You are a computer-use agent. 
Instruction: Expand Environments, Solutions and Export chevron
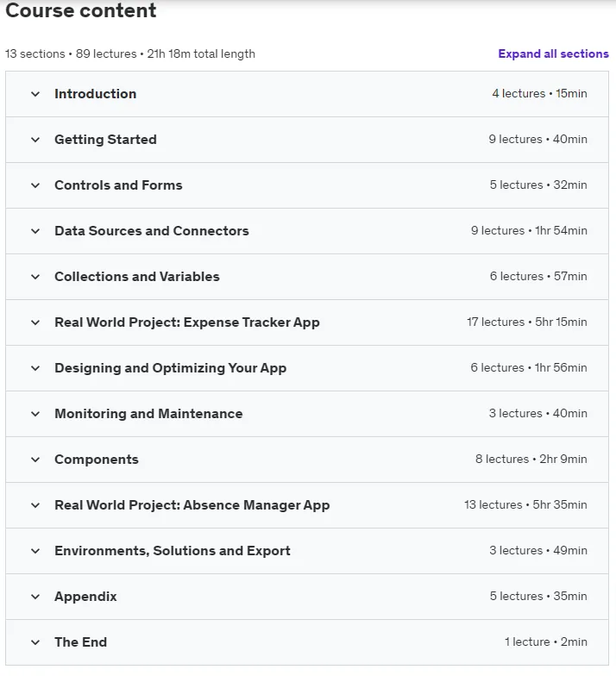(x=35, y=551)
